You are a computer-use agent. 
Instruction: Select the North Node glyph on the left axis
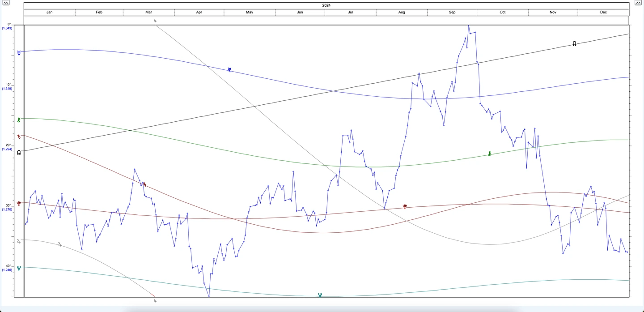(19, 153)
